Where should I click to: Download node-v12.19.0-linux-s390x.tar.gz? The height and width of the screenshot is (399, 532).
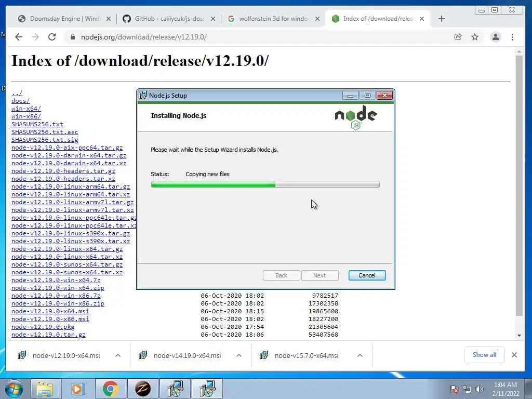(71, 233)
